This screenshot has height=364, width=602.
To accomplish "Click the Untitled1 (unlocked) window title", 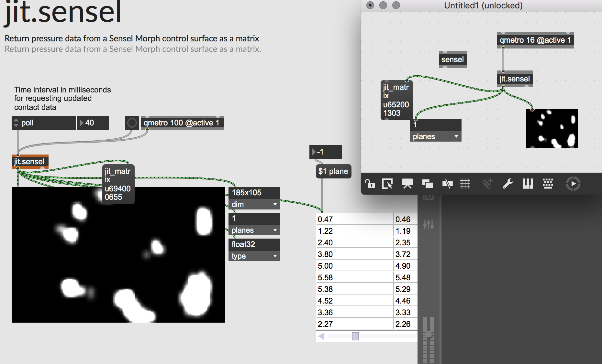I will pyautogui.click(x=483, y=5).
